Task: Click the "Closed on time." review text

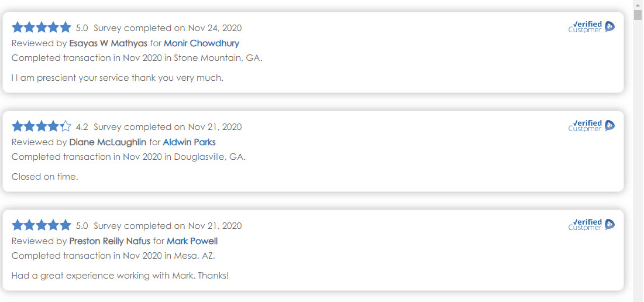Action: pos(44,177)
